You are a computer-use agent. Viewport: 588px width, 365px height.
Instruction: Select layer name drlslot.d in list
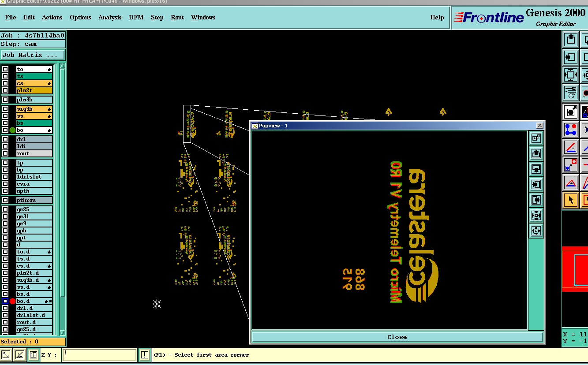point(34,315)
